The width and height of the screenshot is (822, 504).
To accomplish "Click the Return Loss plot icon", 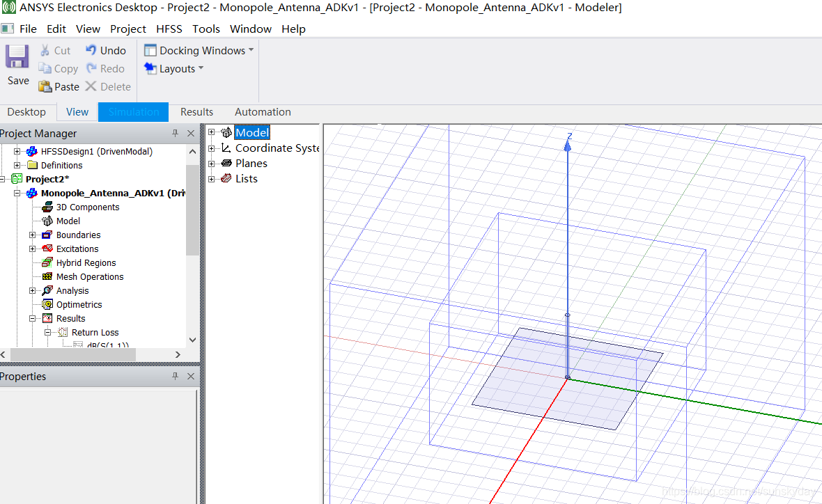I will tap(63, 332).
